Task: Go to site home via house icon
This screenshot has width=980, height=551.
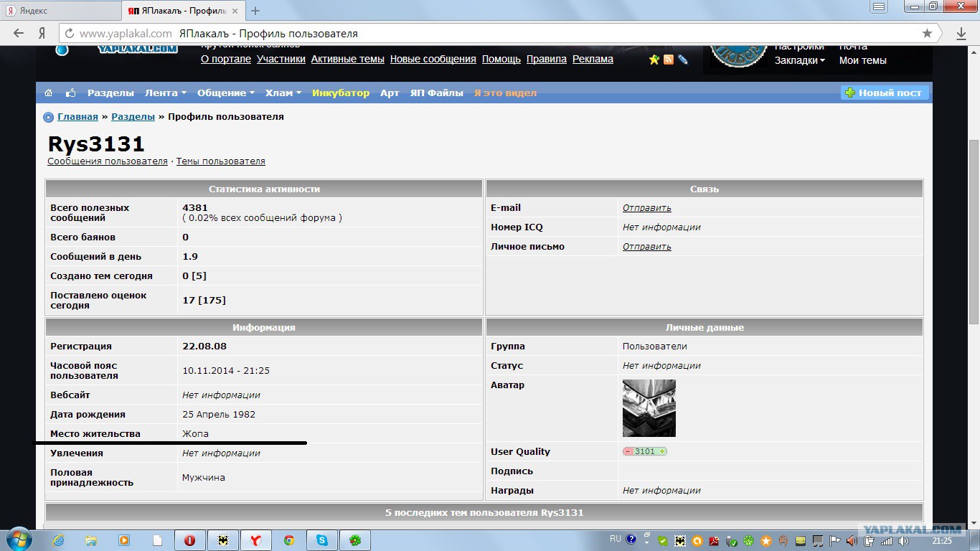Action: [x=49, y=93]
